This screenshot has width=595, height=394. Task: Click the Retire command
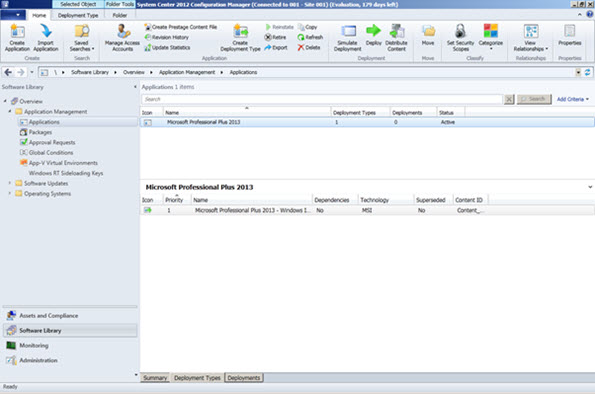point(275,37)
